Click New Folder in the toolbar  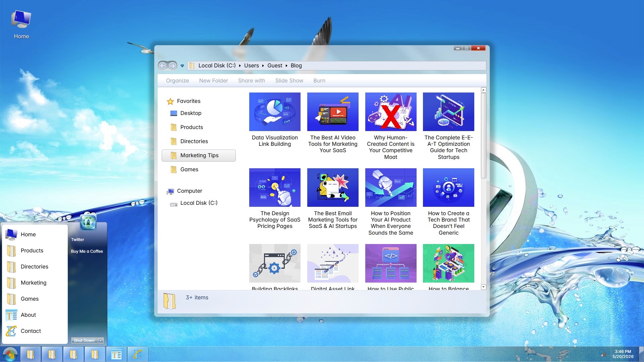coord(213,80)
